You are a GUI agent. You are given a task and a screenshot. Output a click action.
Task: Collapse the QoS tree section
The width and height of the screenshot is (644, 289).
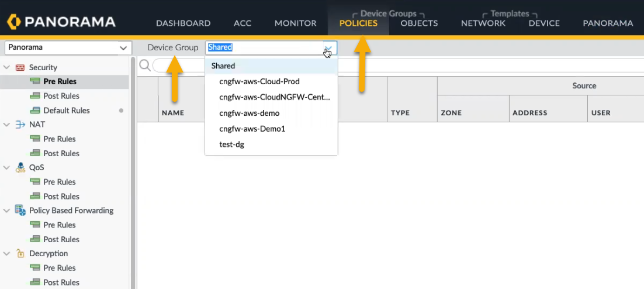click(6, 167)
